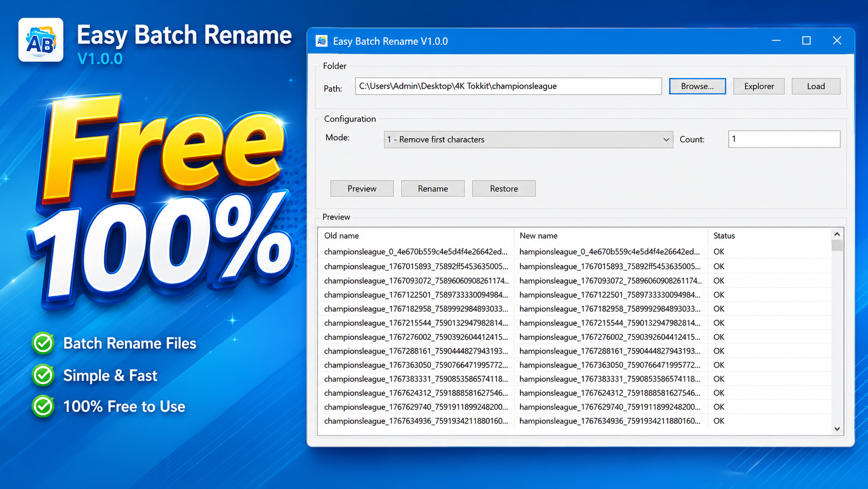Click OK status in the championsleague_1767182958 row
Image resolution: width=868 pixels, height=489 pixels.
pyautogui.click(x=718, y=309)
